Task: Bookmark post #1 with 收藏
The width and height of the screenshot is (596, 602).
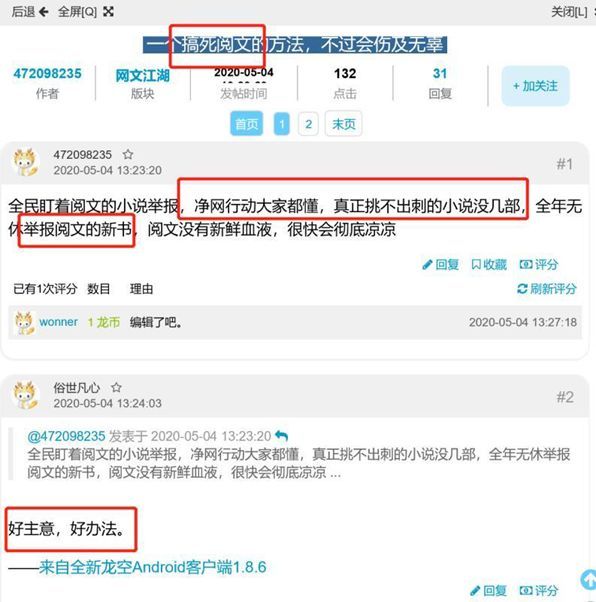Action: click(x=489, y=265)
